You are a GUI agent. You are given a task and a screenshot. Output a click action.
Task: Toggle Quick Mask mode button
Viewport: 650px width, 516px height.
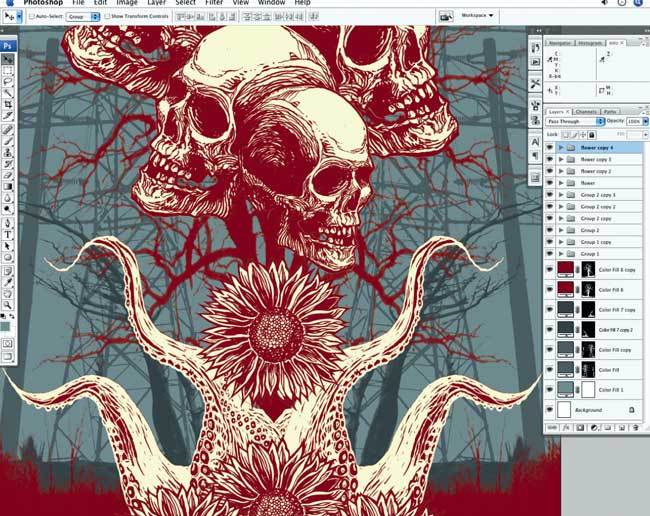(8, 344)
